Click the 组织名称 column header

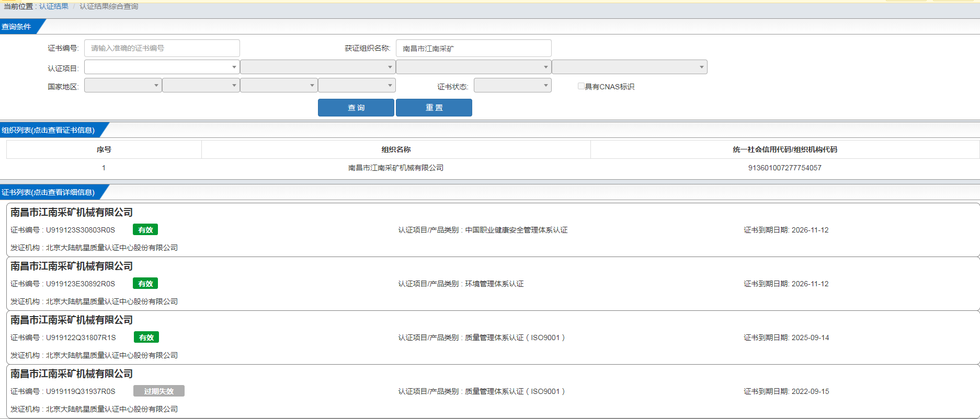pos(396,149)
